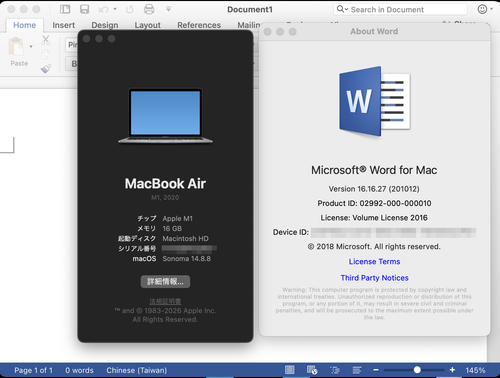
Task: Open the Design tab
Action: (105, 25)
